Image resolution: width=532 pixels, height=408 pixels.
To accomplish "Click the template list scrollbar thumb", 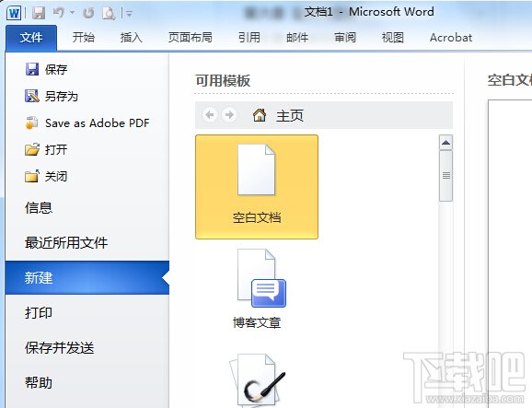I will pyautogui.click(x=445, y=176).
